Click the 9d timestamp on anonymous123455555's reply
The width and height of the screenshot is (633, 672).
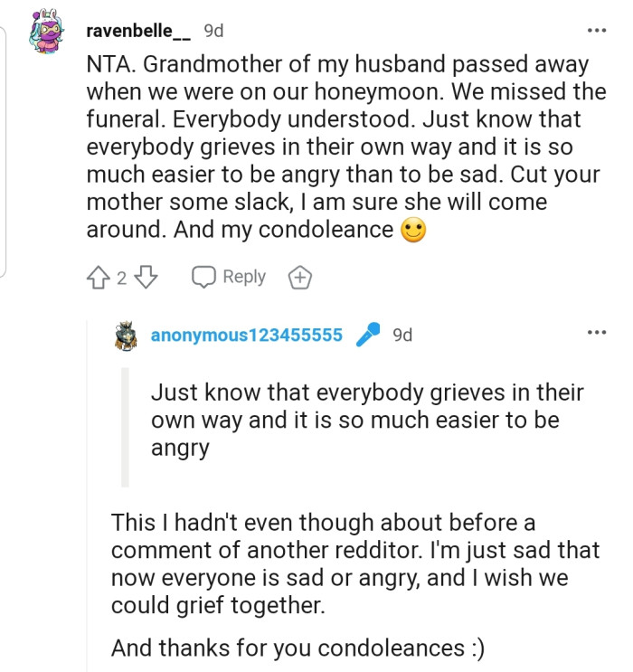402,336
